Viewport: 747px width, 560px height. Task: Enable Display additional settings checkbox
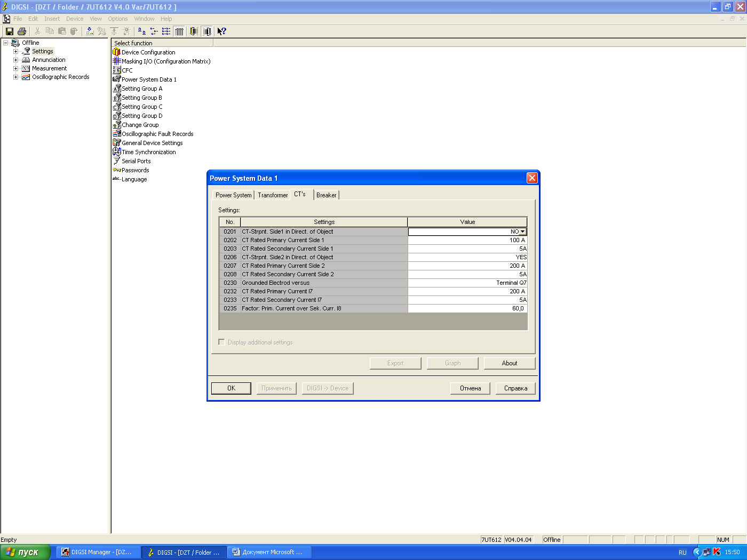point(222,342)
